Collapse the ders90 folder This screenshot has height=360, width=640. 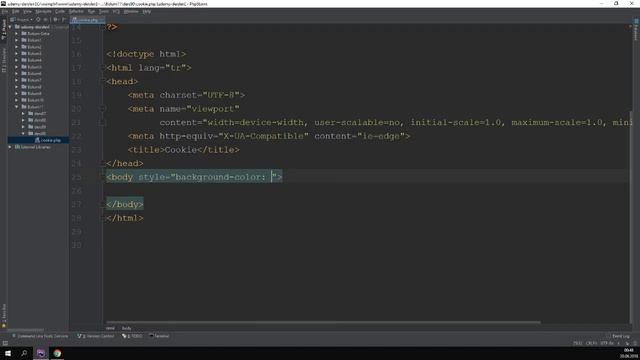click(x=23, y=133)
